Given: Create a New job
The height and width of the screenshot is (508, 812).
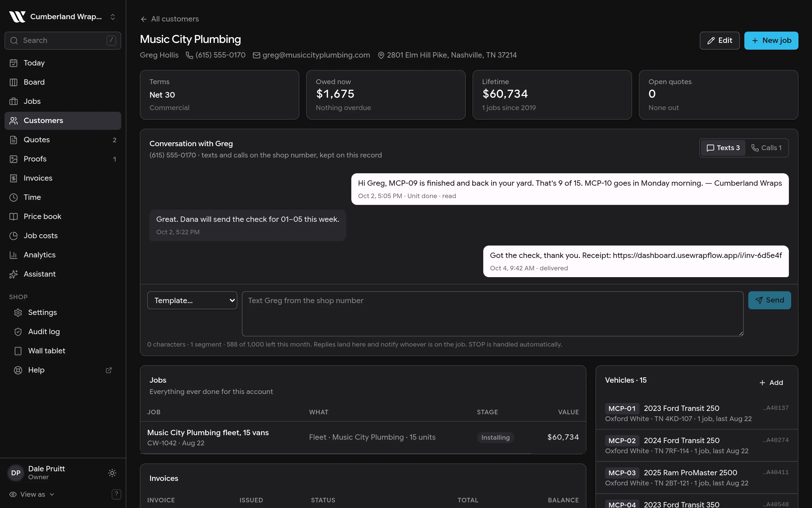Looking at the screenshot, I should coord(771,41).
